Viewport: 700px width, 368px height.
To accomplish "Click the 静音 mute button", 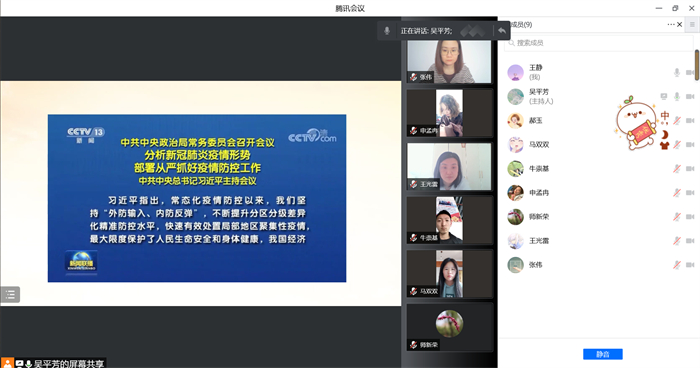I will click(603, 354).
